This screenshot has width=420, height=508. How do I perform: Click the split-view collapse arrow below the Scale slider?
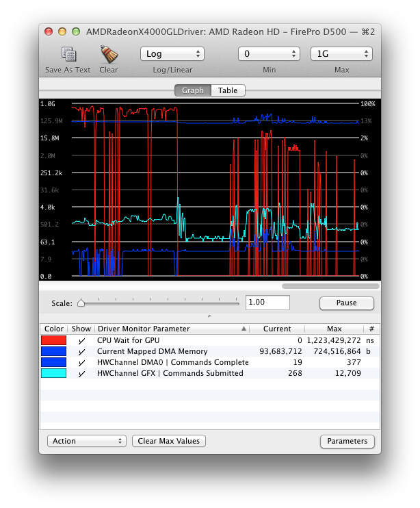tap(209, 316)
